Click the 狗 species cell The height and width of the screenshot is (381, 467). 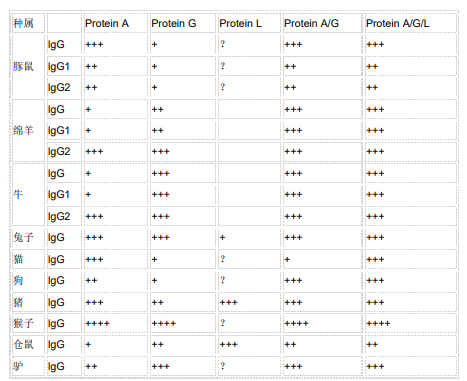pos(28,280)
